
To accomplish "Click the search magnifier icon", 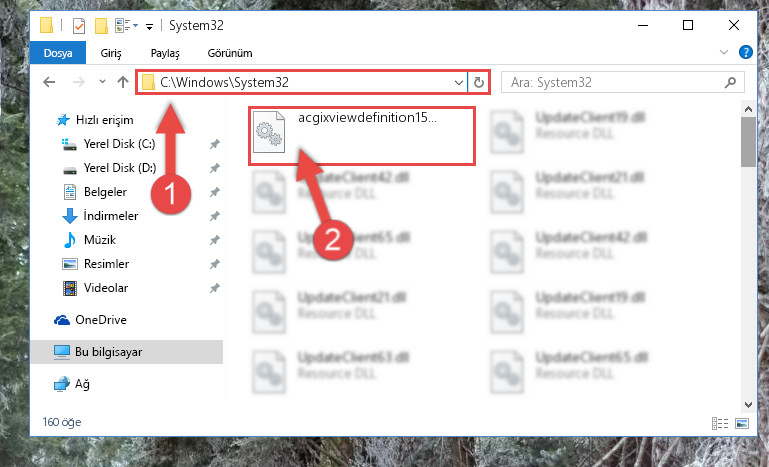I will pyautogui.click(x=730, y=82).
